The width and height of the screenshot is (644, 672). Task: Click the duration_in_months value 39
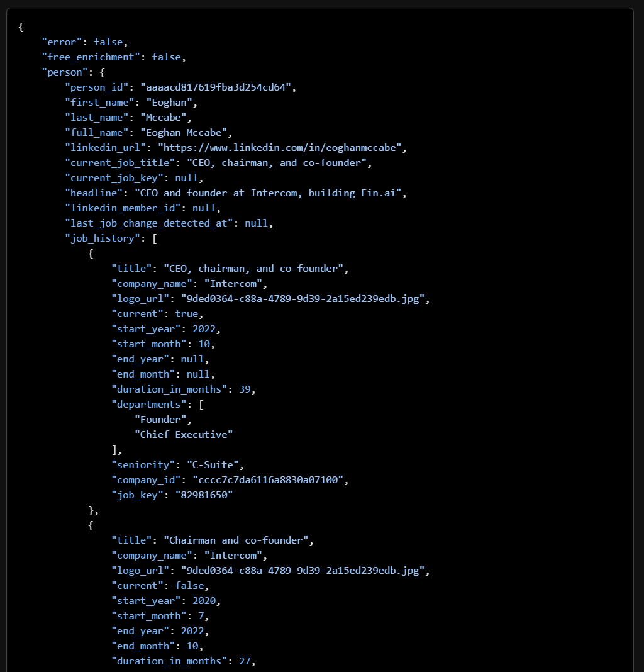(x=245, y=389)
